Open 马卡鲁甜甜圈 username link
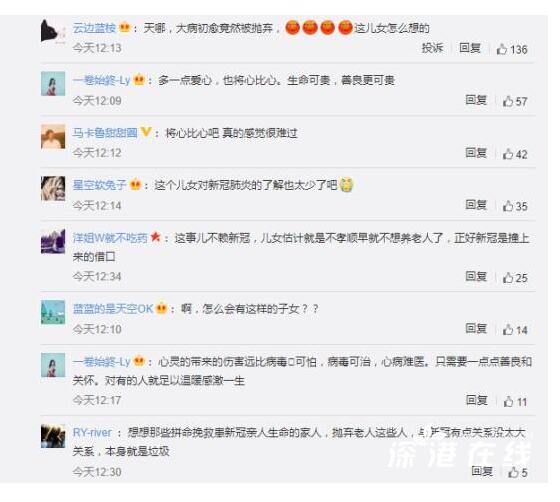This screenshot has height=502, width=560. point(105,133)
